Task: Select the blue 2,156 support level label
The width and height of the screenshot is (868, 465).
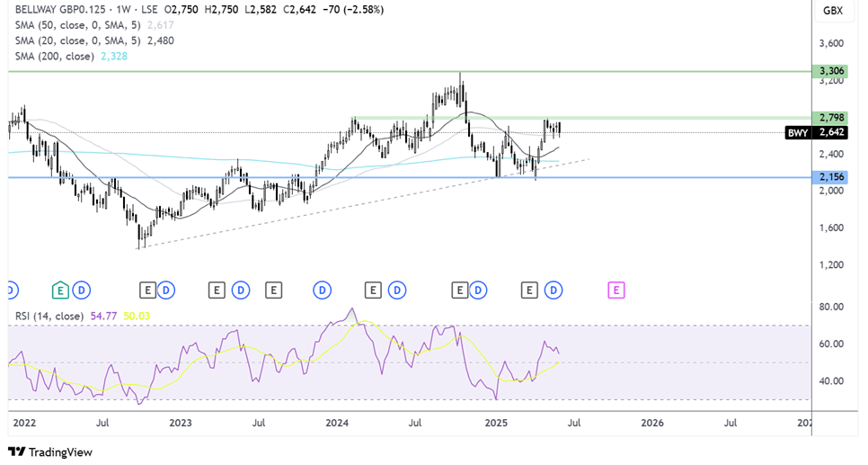Action: pyautogui.click(x=830, y=177)
